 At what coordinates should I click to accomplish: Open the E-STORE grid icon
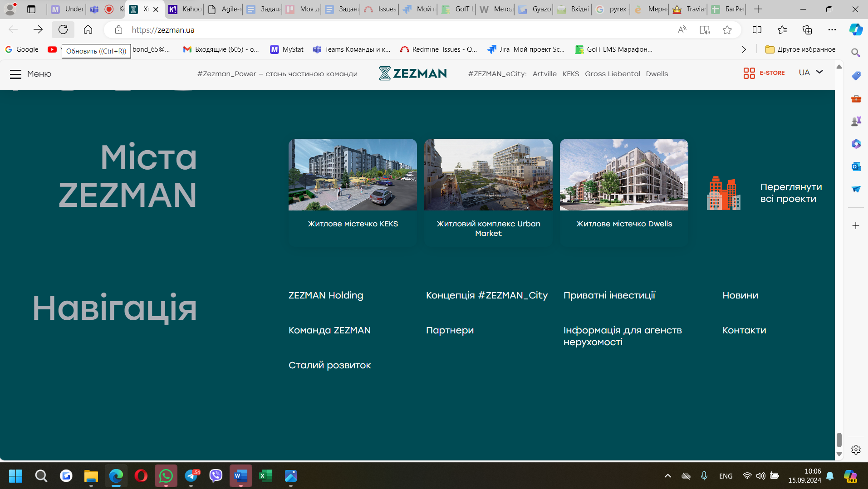[x=749, y=73]
